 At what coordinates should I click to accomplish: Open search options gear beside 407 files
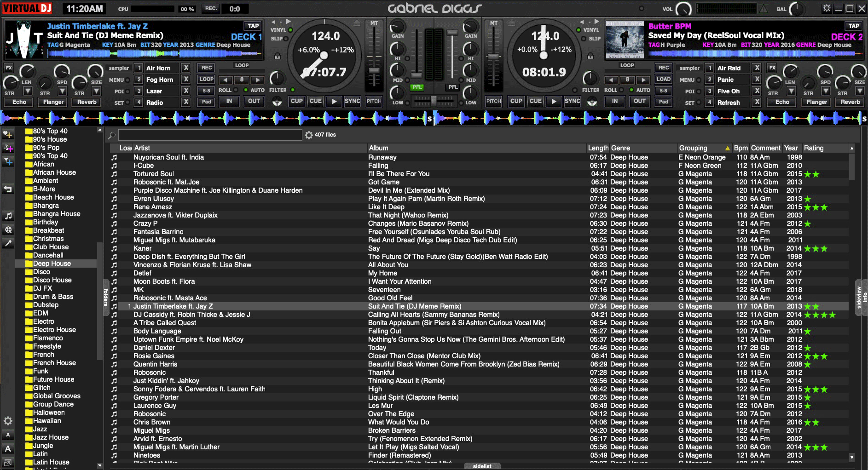pos(309,135)
